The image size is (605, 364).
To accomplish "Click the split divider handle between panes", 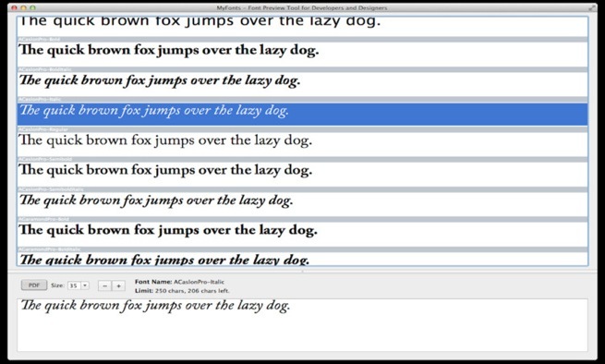I will tap(303, 272).
